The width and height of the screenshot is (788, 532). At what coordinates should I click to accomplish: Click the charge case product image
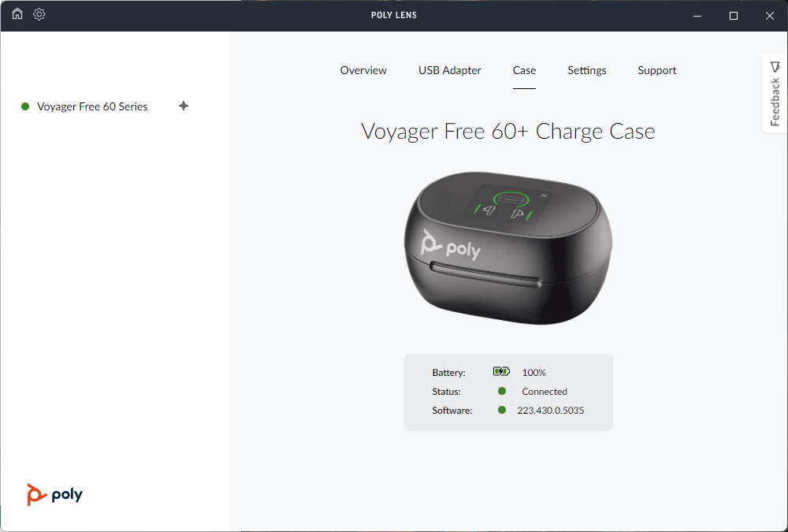click(508, 248)
